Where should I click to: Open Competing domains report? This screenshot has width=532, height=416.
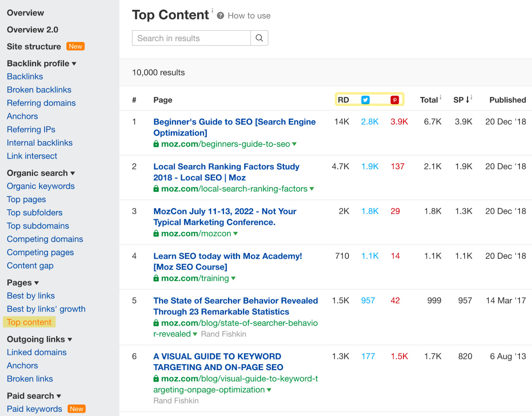[x=45, y=239]
